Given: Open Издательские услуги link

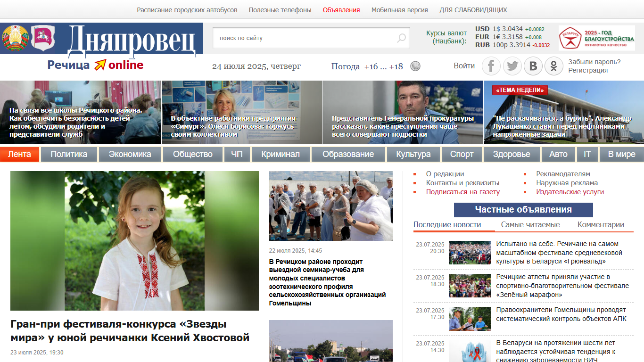Looking at the screenshot, I should [x=570, y=192].
